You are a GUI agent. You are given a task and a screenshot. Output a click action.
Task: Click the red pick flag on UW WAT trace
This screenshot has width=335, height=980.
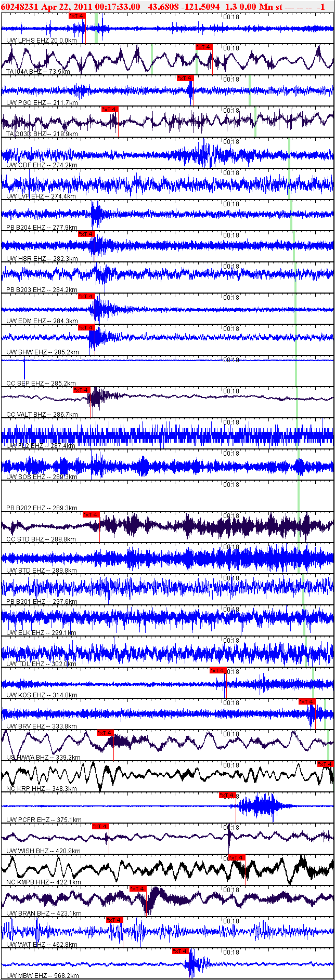114,920
